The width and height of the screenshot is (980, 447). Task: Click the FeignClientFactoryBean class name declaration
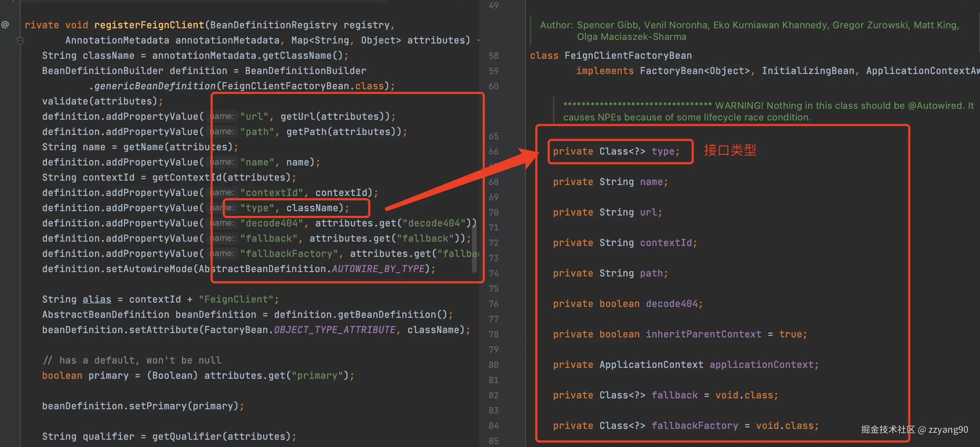[628, 56]
